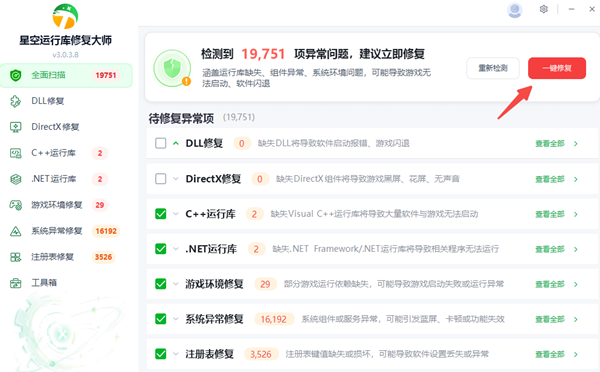Click the 19751 badge on 全面扫描

tap(106, 75)
